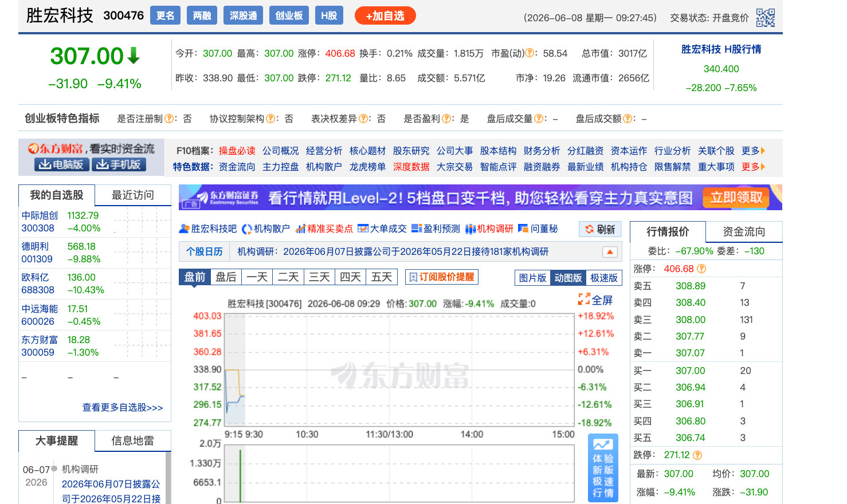Open 信息地雷 tab
847x504 pixels.
pos(133,441)
